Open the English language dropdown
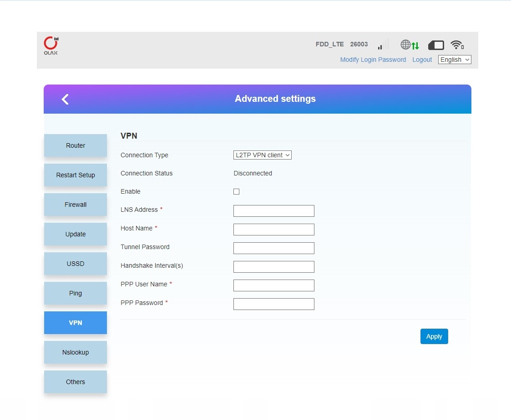The image size is (511, 420). pyautogui.click(x=455, y=60)
